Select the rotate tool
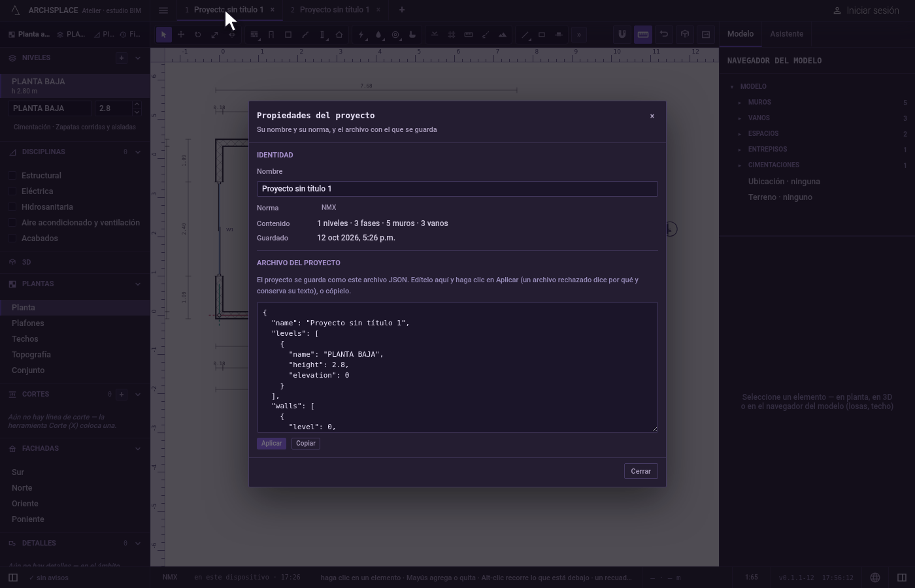915x588 pixels. click(x=197, y=35)
